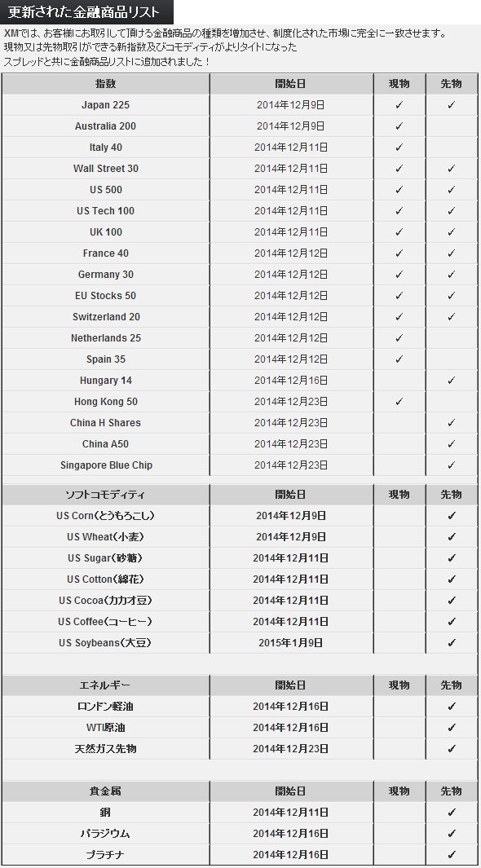This screenshot has width=481, height=868.
Task: Click the Japan 225 futures (先物) checkmark
Action: point(451,104)
